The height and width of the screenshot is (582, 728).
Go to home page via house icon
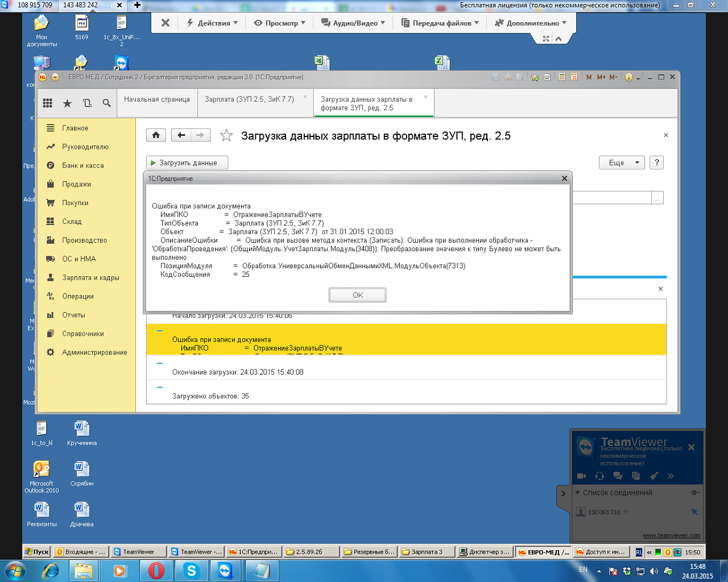[x=156, y=135]
